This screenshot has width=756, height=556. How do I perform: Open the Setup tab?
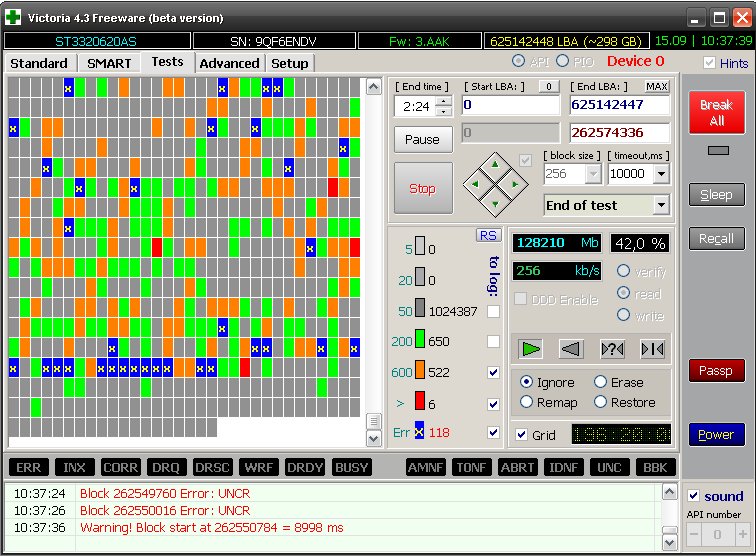click(289, 63)
